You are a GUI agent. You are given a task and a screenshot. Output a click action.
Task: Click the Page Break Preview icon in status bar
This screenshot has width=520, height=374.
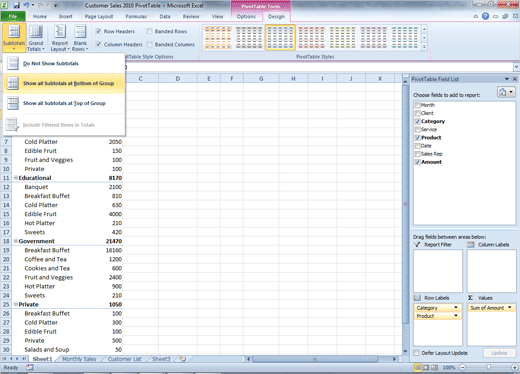434,367
